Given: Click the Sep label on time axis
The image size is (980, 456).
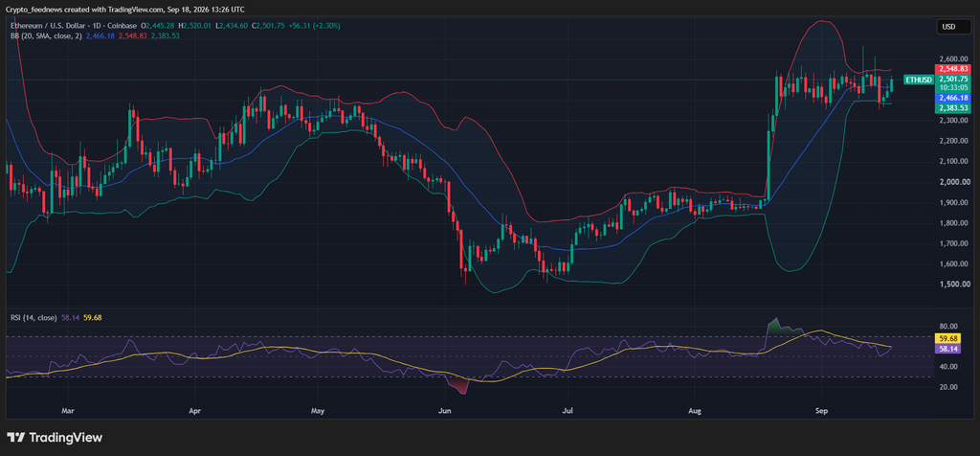Looking at the screenshot, I should pos(822,411).
